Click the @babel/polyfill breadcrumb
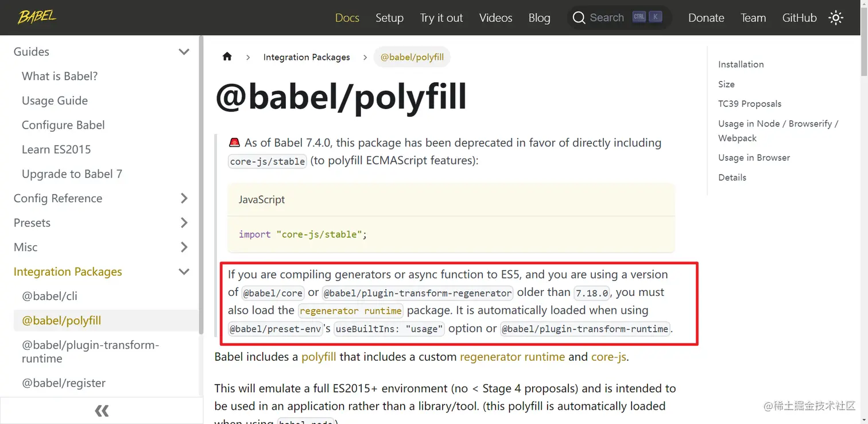The width and height of the screenshot is (868, 424). coord(412,57)
